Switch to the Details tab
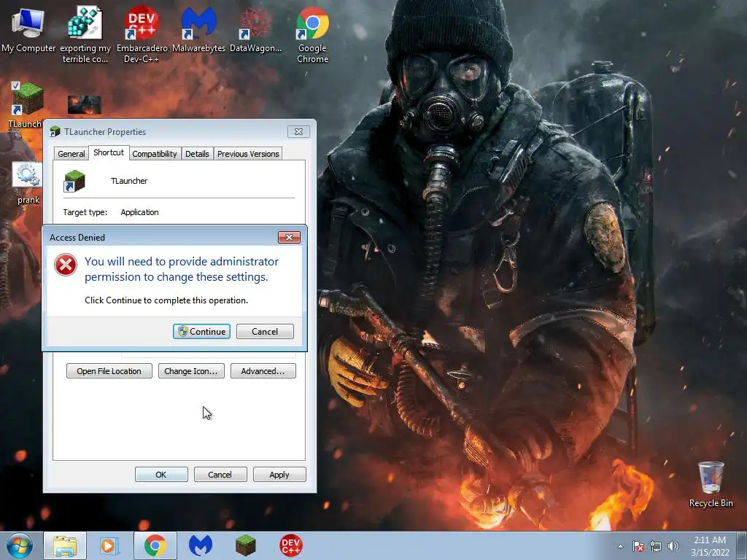Viewport: 747px width, 560px height. [197, 154]
